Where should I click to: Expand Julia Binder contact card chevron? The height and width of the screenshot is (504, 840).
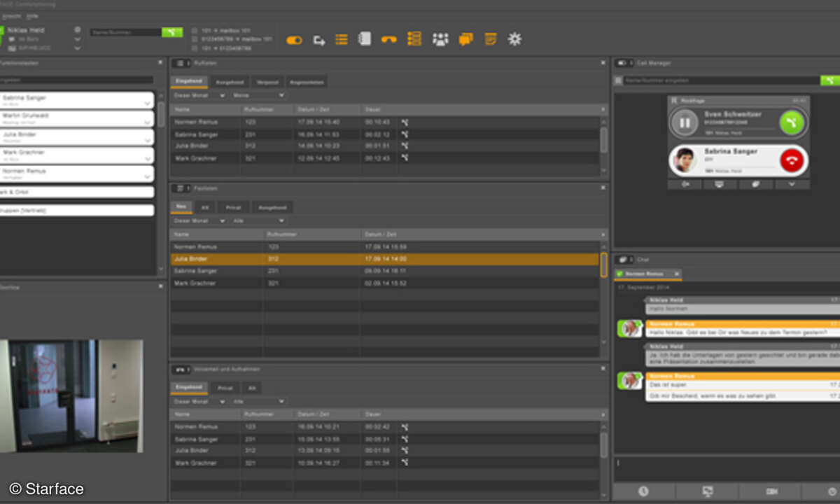click(147, 139)
